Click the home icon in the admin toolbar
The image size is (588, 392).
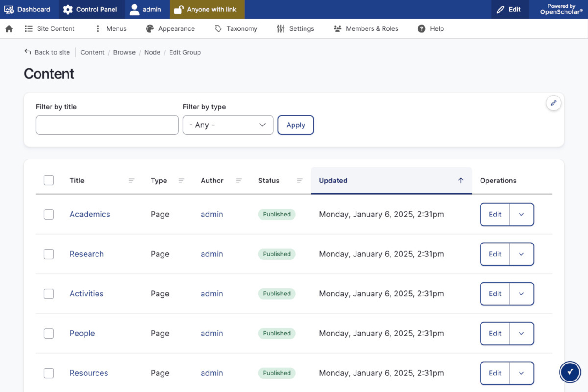click(9, 28)
